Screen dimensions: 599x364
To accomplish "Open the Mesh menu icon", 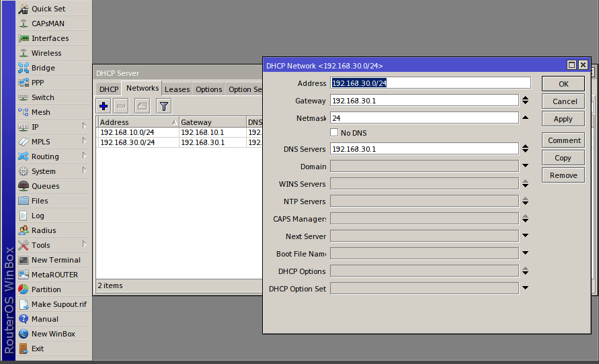I will point(24,112).
